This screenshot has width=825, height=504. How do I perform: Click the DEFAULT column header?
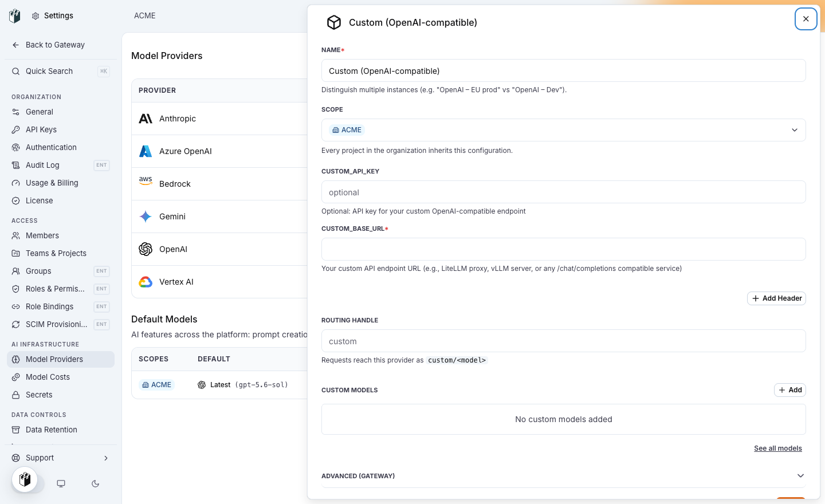(x=214, y=359)
